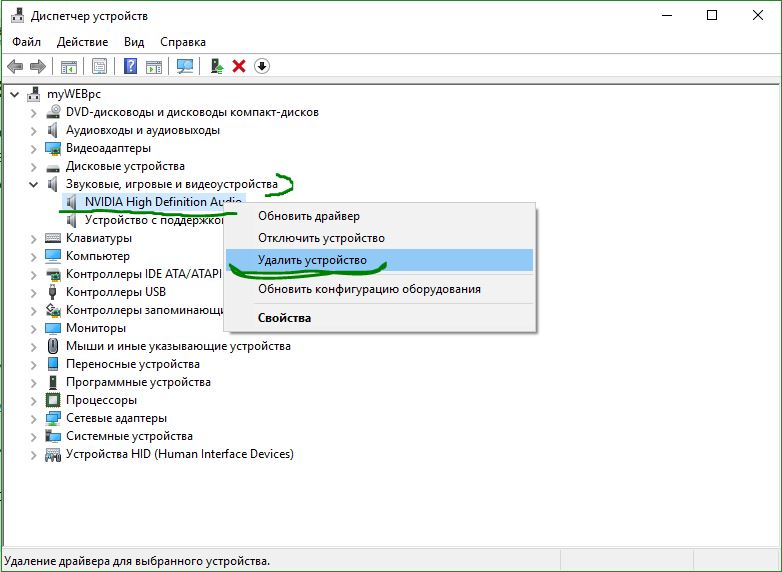Open the Файл menu
Viewport: 782px width, 572px height.
click(x=26, y=42)
